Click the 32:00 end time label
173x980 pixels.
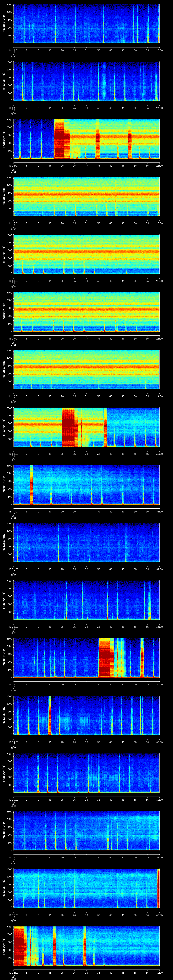coord(160,569)
